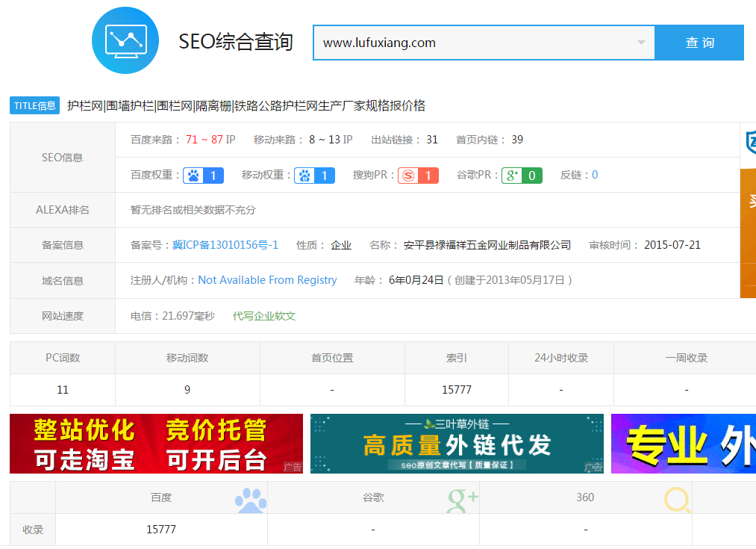Click the 专业外 purple ad banner
The width and height of the screenshot is (756, 549).
tap(683, 444)
